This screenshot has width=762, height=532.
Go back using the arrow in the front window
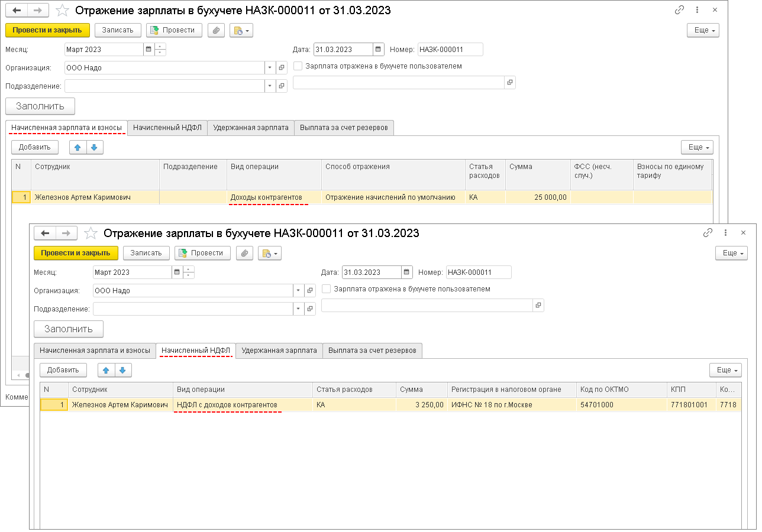tap(45, 233)
